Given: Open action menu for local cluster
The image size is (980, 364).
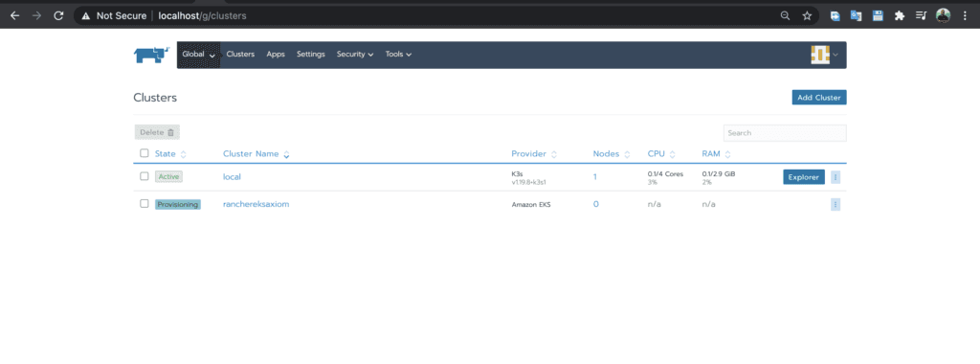Looking at the screenshot, I should coord(835,177).
